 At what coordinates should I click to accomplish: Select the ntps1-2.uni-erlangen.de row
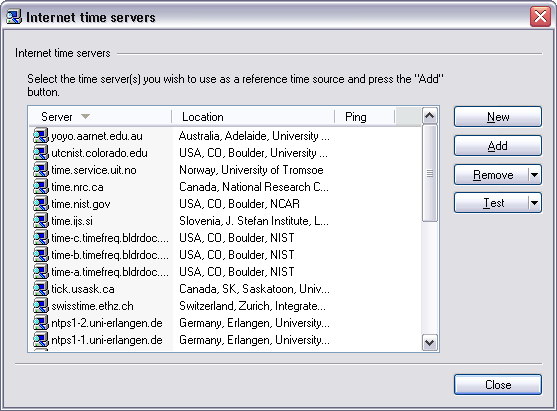tap(225, 323)
